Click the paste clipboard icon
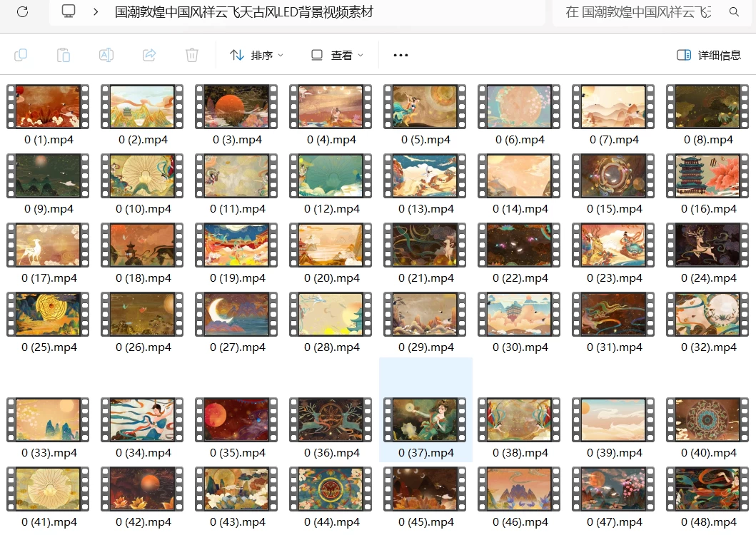Screen dimensions: 756x535 64,55
